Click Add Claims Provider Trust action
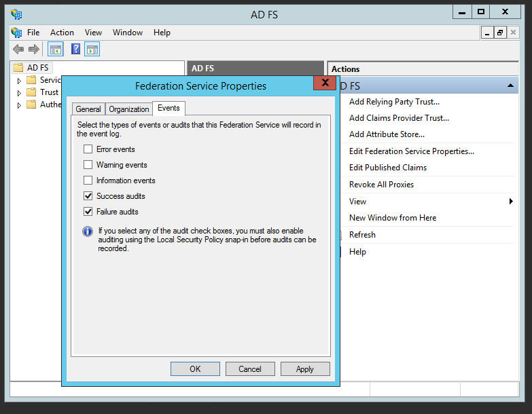Viewport: 532px width, 414px height. pos(399,118)
